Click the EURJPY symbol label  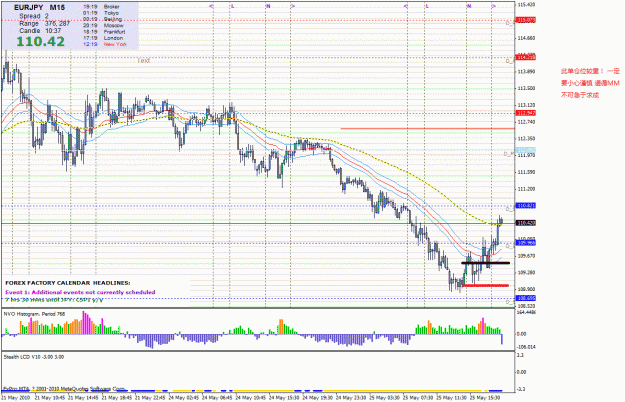[29, 8]
